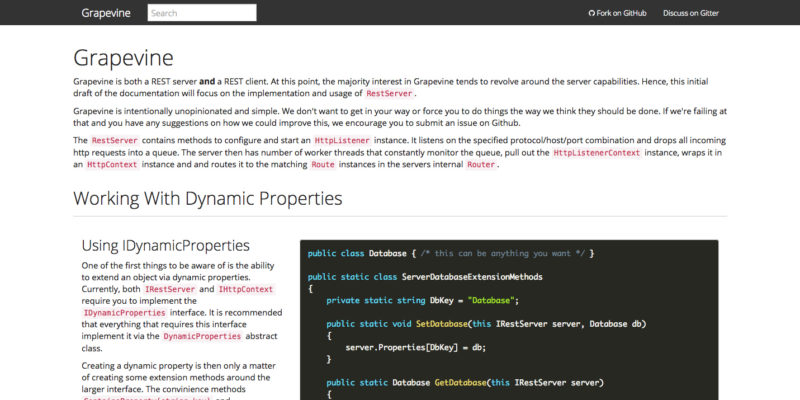Open the Fork on GitHub link
The height and width of the screenshot is (400, 800).
pyautogui.click(x=621, y=13)
